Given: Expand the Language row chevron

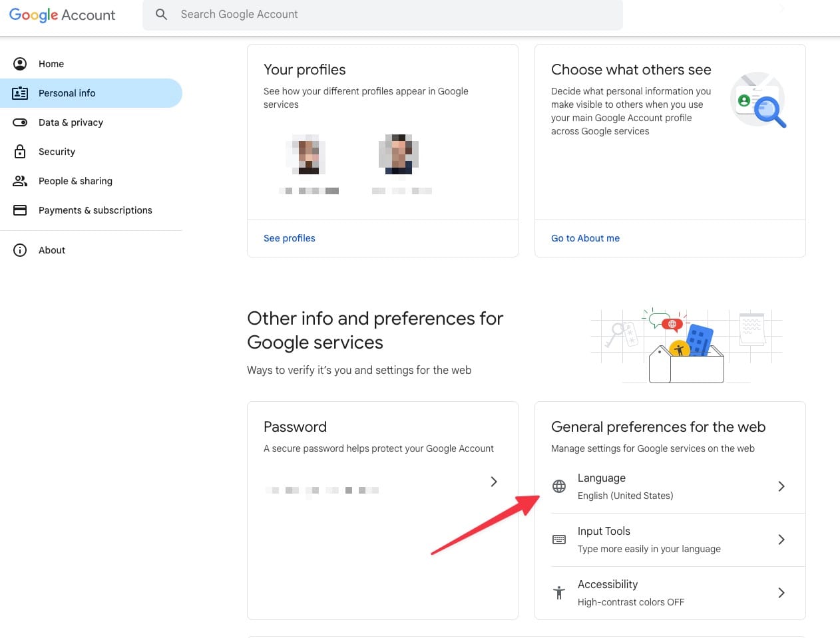Looking at the screenshot, I should (x=781, y=486).
